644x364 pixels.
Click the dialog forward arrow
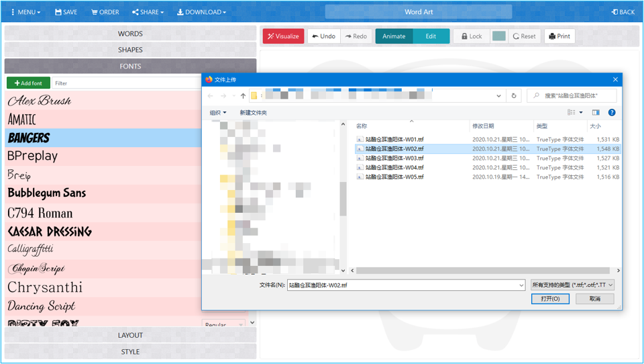click(x=223, y=96)
